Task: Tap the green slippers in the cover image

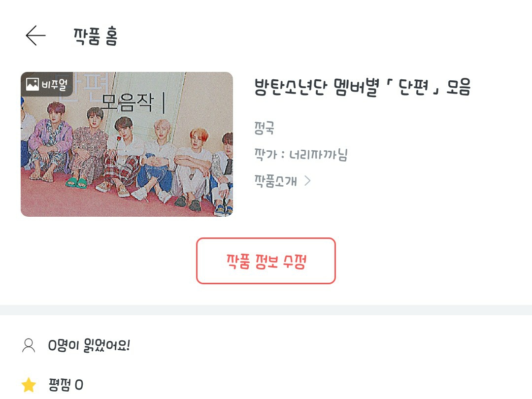Action: click(x=77, y=183)
